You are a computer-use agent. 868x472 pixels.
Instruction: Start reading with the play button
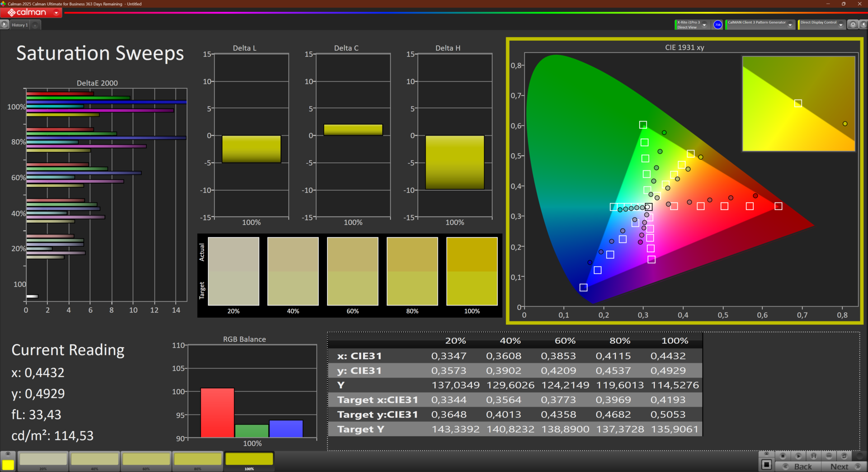click(x=798, y=456)
